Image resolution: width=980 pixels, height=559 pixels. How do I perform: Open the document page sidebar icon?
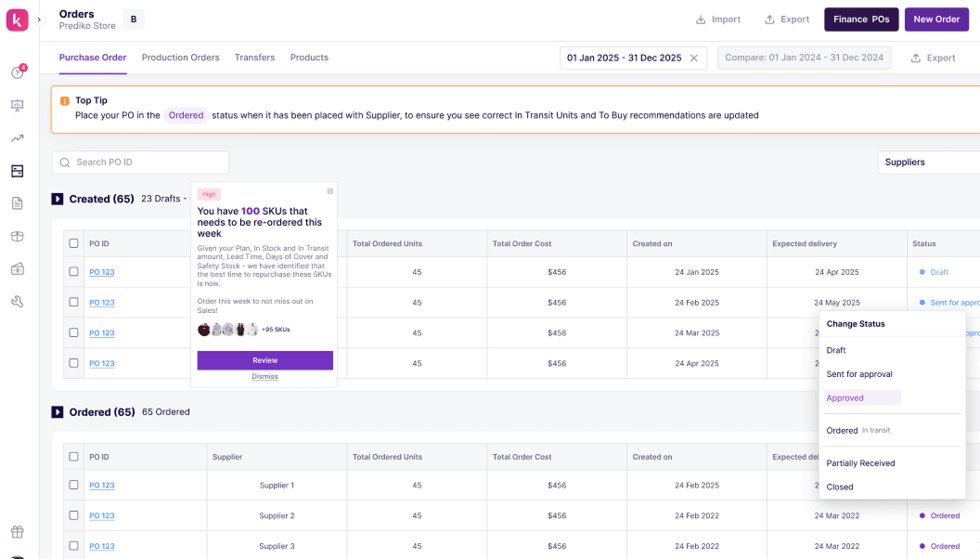(18, 203)
